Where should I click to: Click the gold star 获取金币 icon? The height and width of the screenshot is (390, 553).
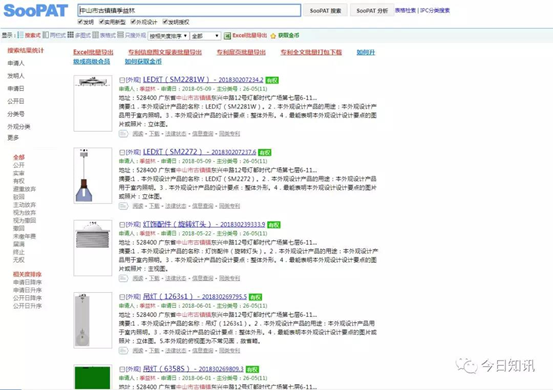point(273,36)
